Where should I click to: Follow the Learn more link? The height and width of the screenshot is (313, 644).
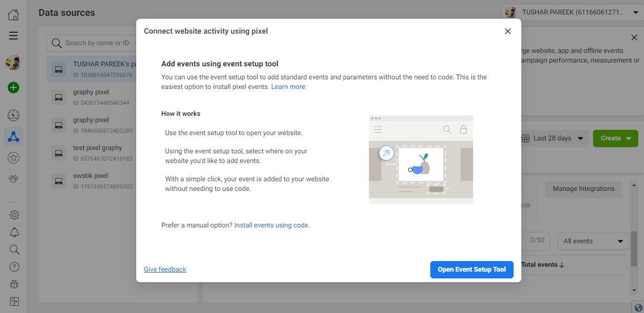coord(288,87)
